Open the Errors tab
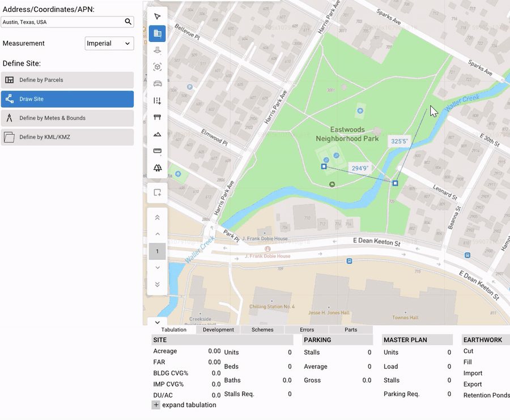Image resolution: width=510 pixels, height=420 pixels. pyautogui.click(x=307, y=329)
